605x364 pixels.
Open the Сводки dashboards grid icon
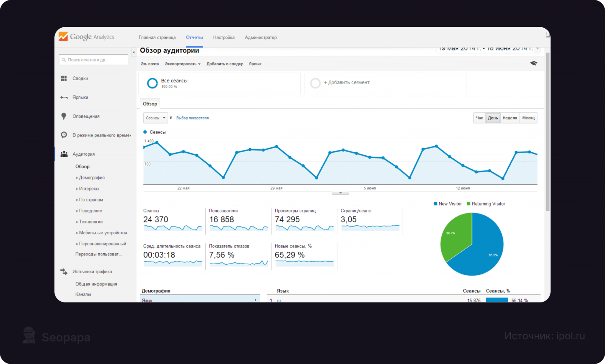pos(64,78)
